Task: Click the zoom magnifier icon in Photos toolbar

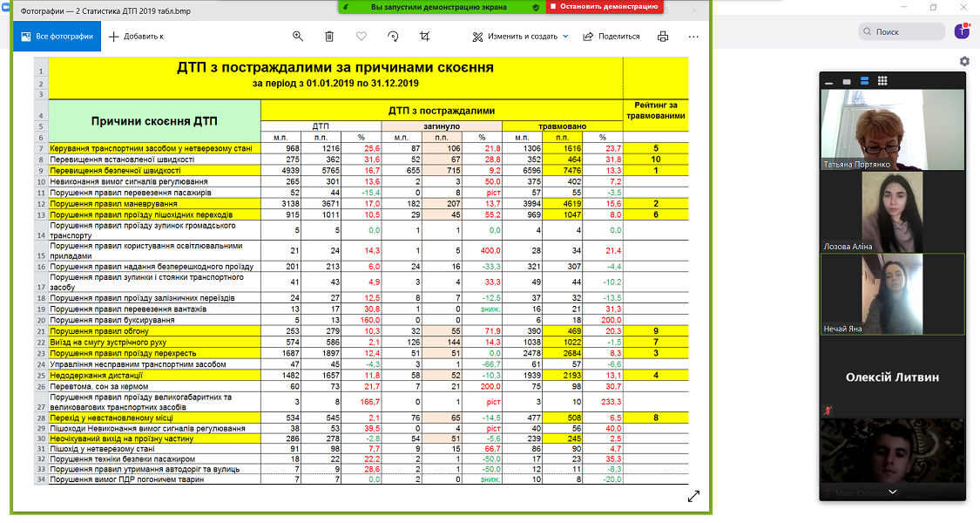Action: point(298,37)
